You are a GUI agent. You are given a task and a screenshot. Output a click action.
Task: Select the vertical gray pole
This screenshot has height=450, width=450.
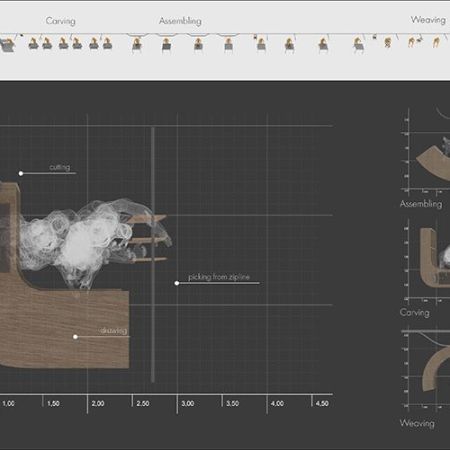click(153, 255)
